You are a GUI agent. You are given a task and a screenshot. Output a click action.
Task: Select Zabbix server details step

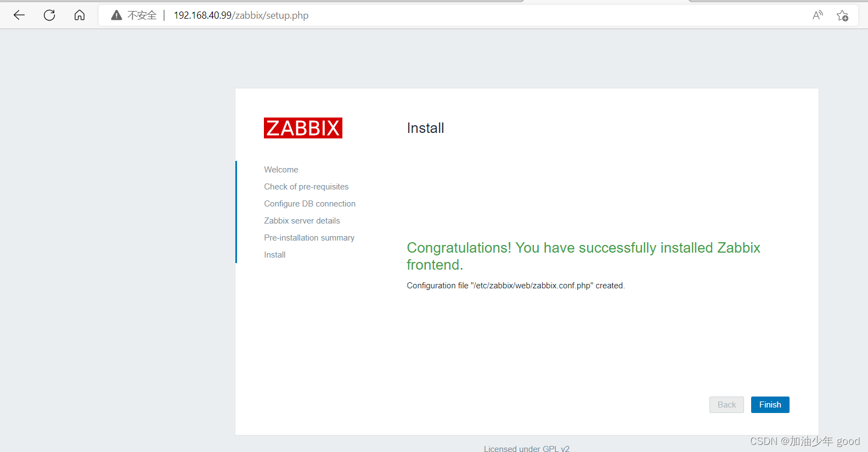[x=302, y=221]
